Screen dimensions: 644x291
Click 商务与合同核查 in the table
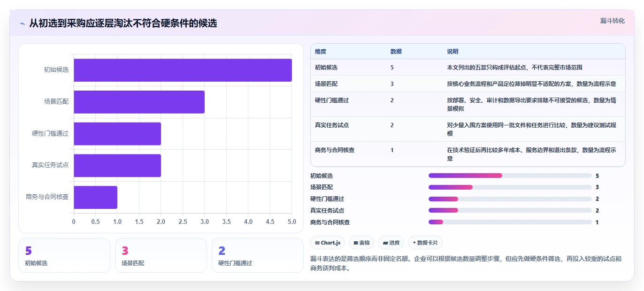(335, 150)
